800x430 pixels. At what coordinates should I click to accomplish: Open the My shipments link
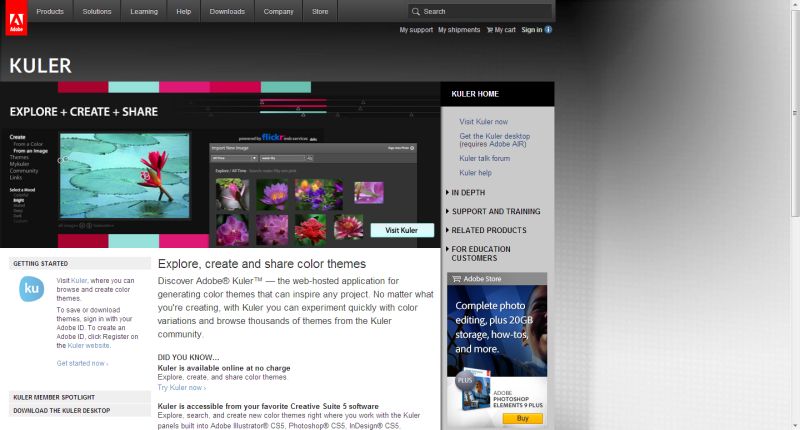click(459, 30)
